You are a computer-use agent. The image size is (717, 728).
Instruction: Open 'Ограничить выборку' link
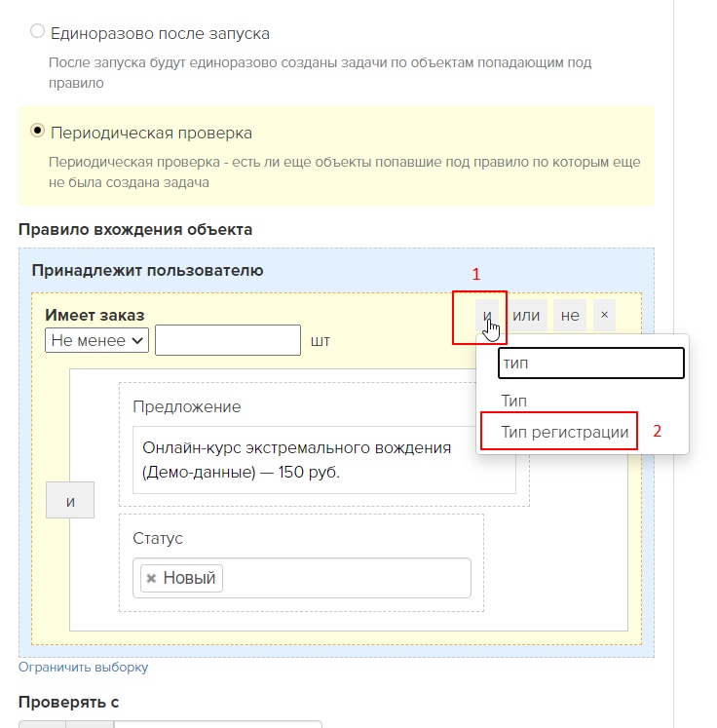83,668
